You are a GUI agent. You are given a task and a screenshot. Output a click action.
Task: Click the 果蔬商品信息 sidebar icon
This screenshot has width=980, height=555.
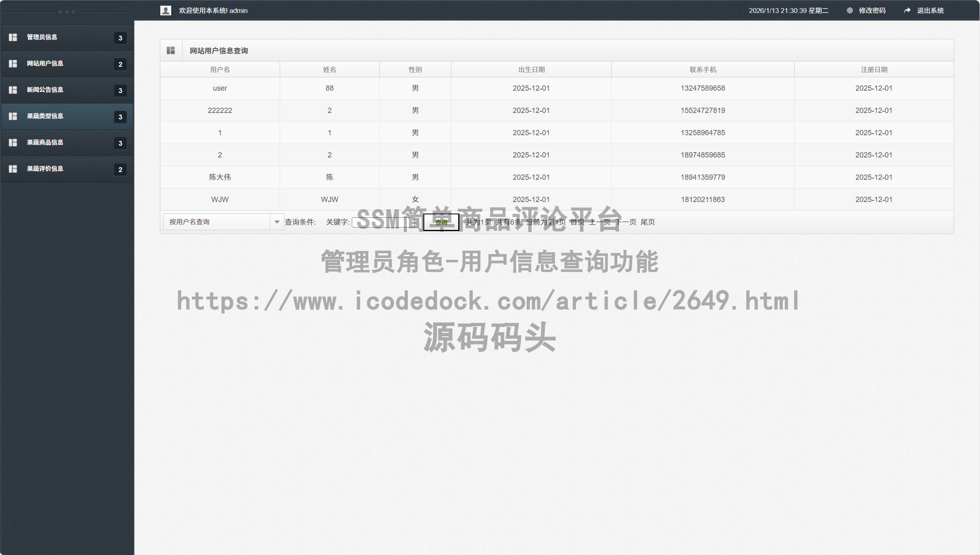pyautogui.click(x=13, y=142)
